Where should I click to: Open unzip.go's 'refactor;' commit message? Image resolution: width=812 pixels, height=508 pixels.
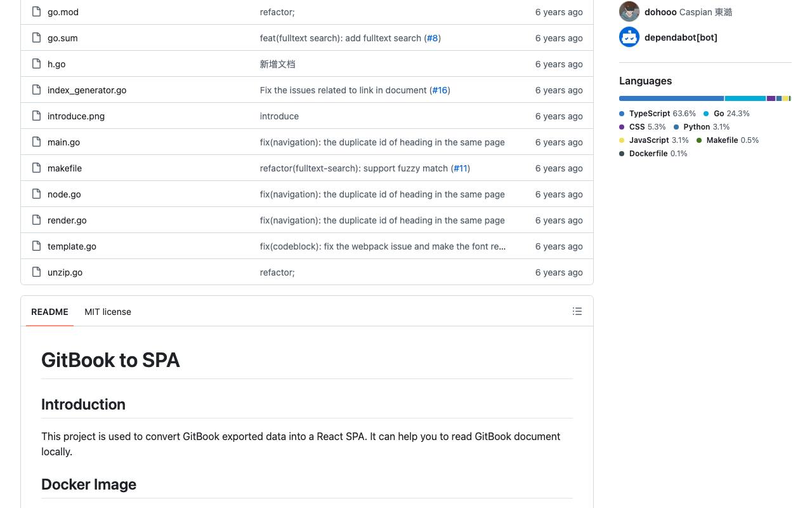click(277, 272)
